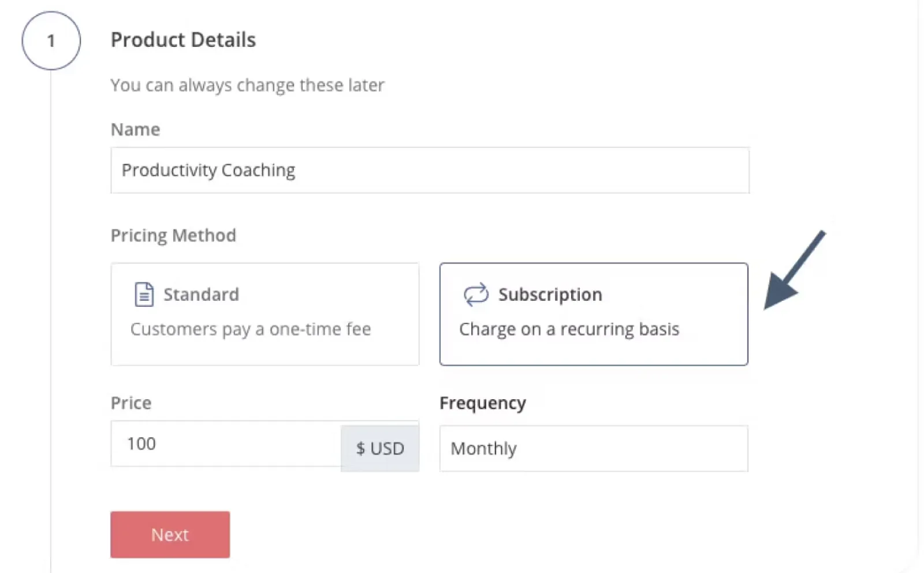The height and width of the screenshot is (573, 924).
Task: Click the Price label
Action: coord(131,403)
